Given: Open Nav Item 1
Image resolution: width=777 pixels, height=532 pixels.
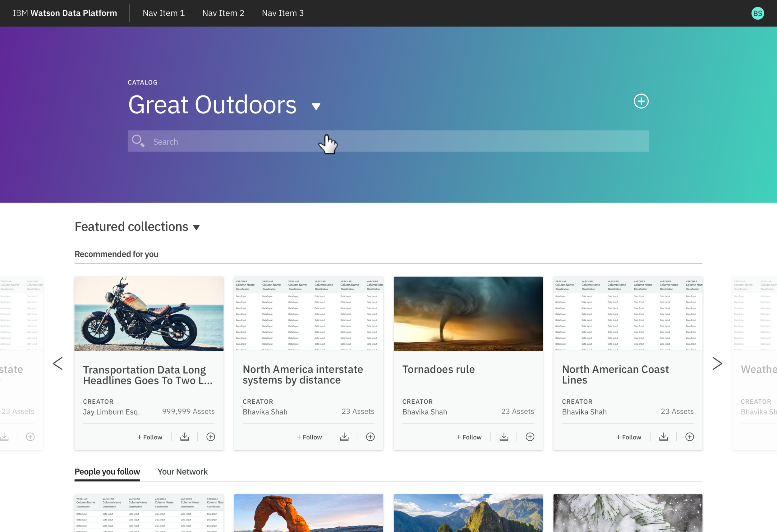Looking at the screenshot, I should point(163,13).
